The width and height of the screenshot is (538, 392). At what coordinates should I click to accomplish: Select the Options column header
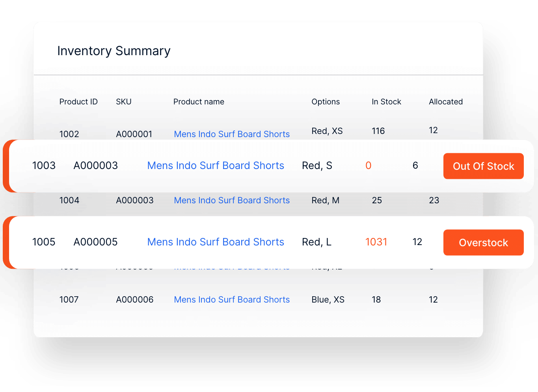click(326, 102)
